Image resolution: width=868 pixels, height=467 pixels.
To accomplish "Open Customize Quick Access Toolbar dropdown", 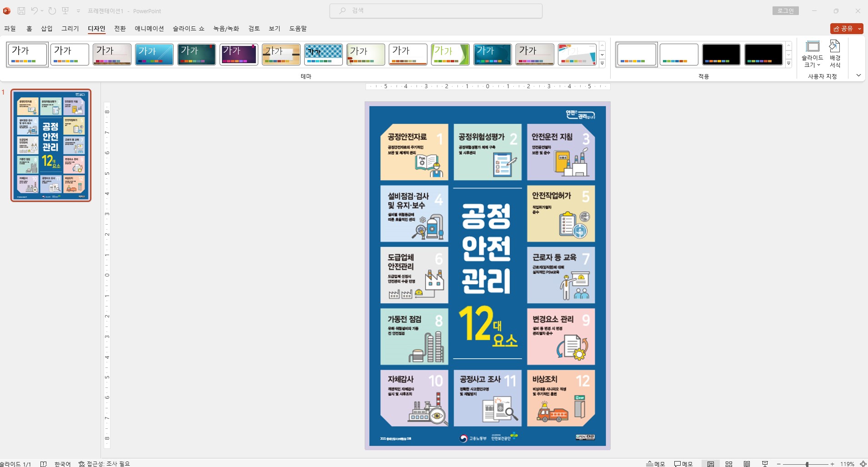I will pos(78,11).
